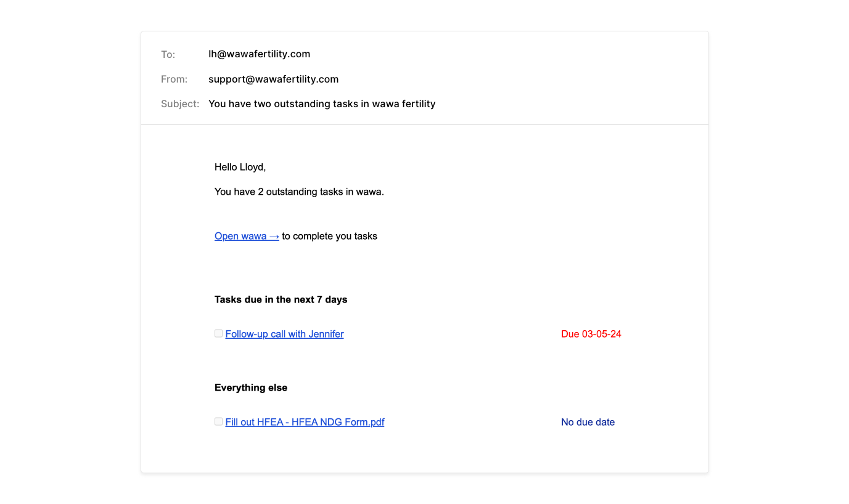Open the Follow-up call with Jennifer task
849x504 pixels.
click(x=284, y=334)
